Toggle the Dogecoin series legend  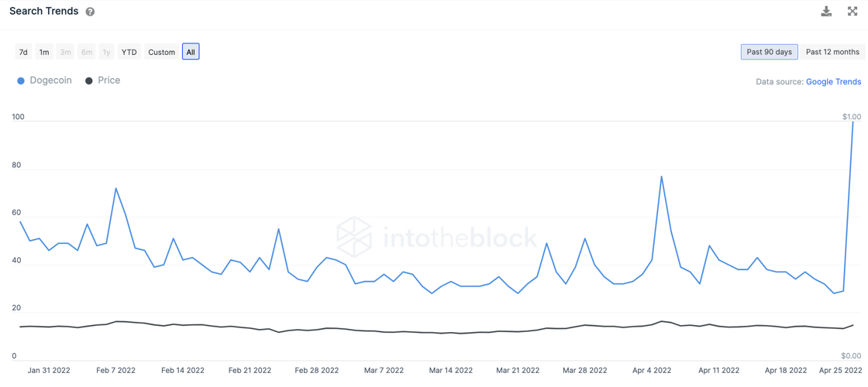coord(50,80)
